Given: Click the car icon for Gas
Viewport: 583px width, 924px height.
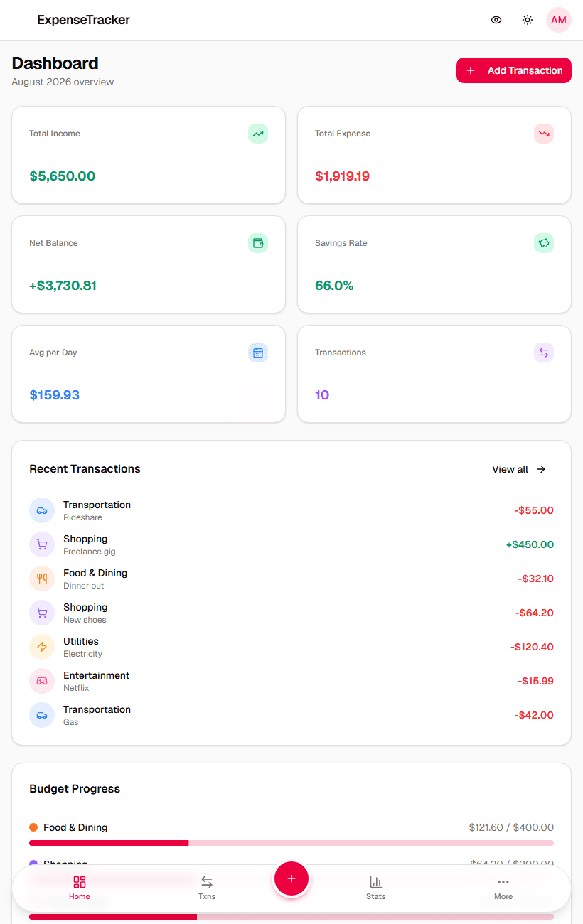Looking at the screenshot, I should coord(42,715).
